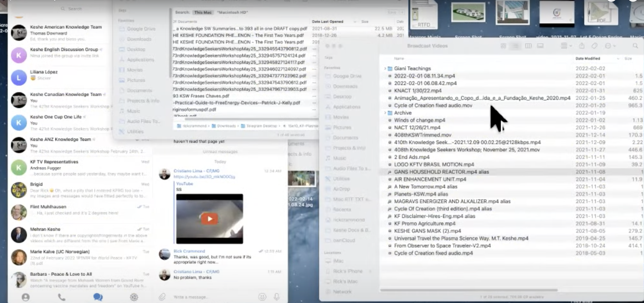Select KF Promo Agriculture.mp4 file
Viewport: 644px width, 303px height.
[x=425, y=224]
